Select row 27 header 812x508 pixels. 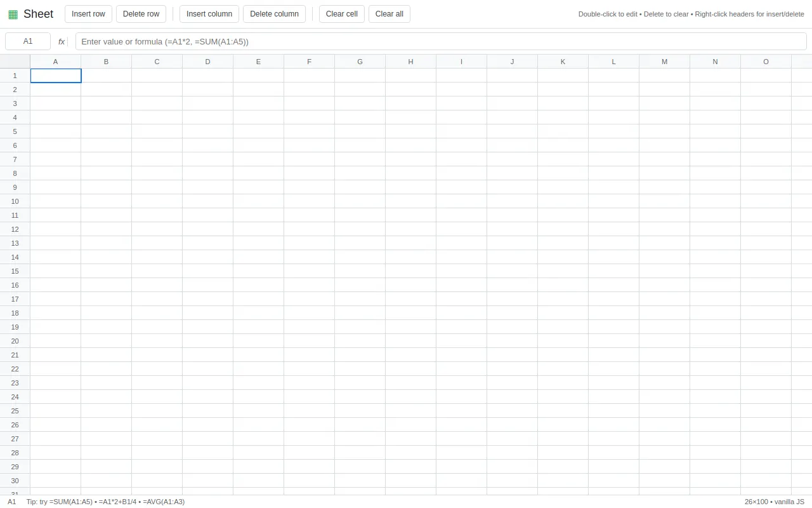click(x=15, y=439)
